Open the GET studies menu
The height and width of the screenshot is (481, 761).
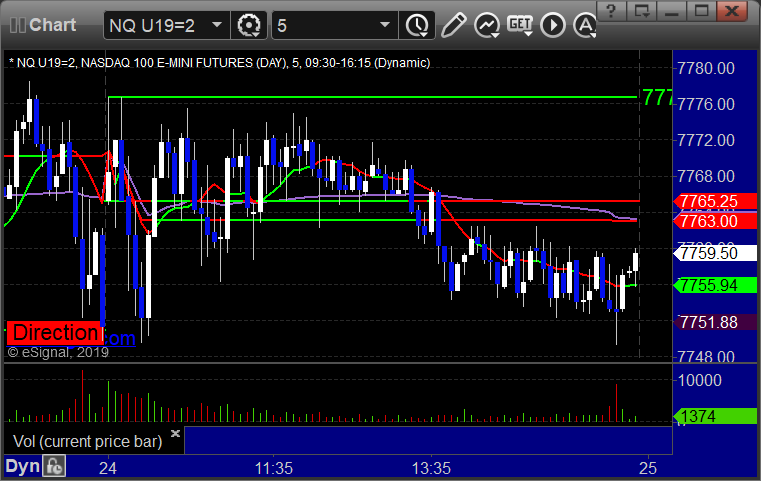520,25
